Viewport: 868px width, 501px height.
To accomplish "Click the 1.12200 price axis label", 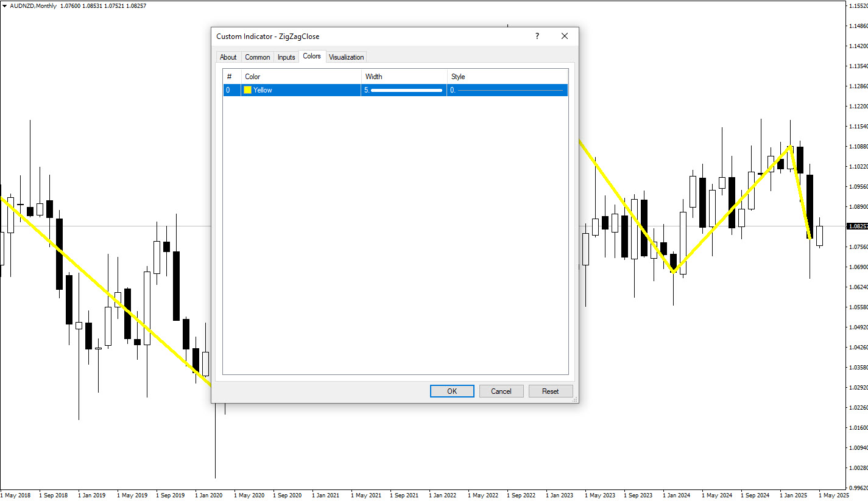I will (x=858, y=106).
